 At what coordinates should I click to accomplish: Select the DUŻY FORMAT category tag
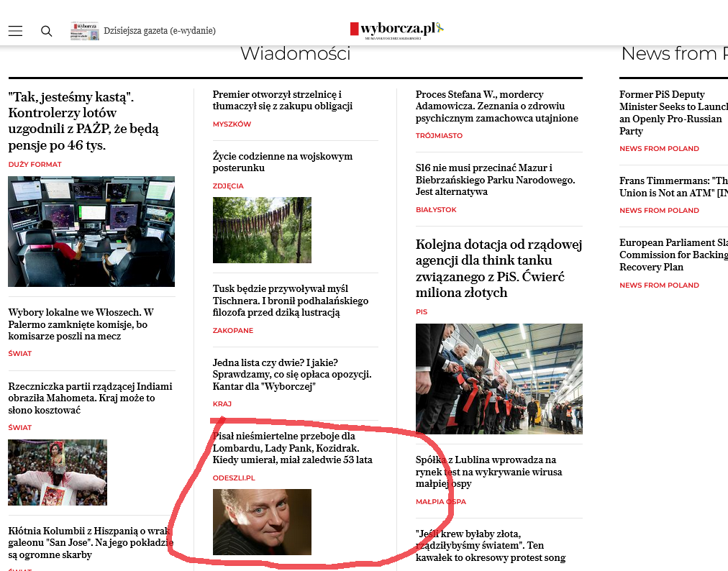[35, 165]
